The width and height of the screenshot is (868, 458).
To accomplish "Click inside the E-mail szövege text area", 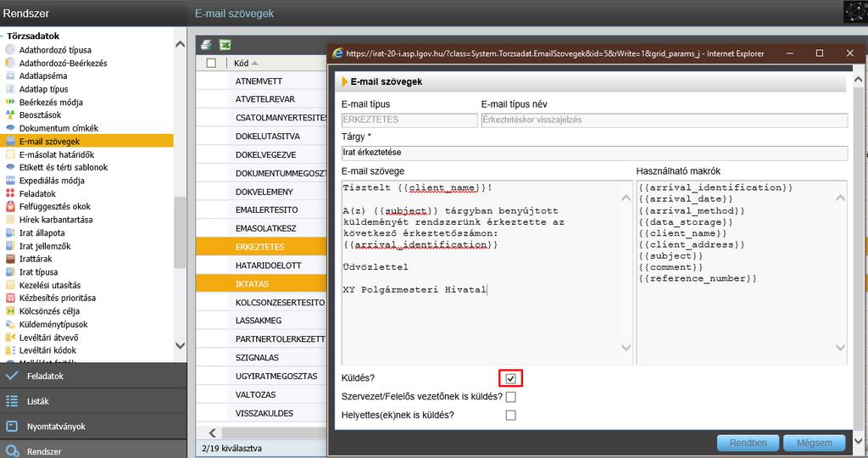I will click(x=487, y=272).
